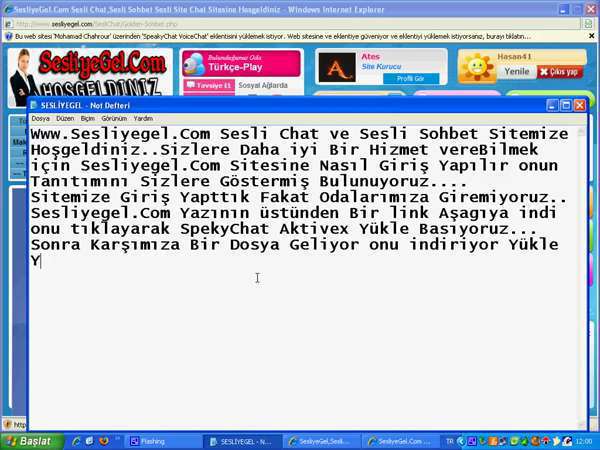Open the Dosya menu in Notepad
The image size is (600, 450).
tap(41, 119)
